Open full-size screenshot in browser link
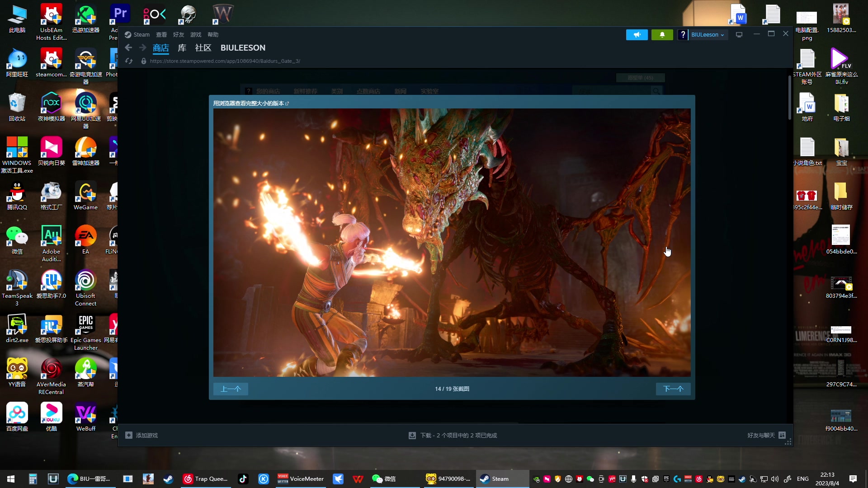 click(251, 103)
